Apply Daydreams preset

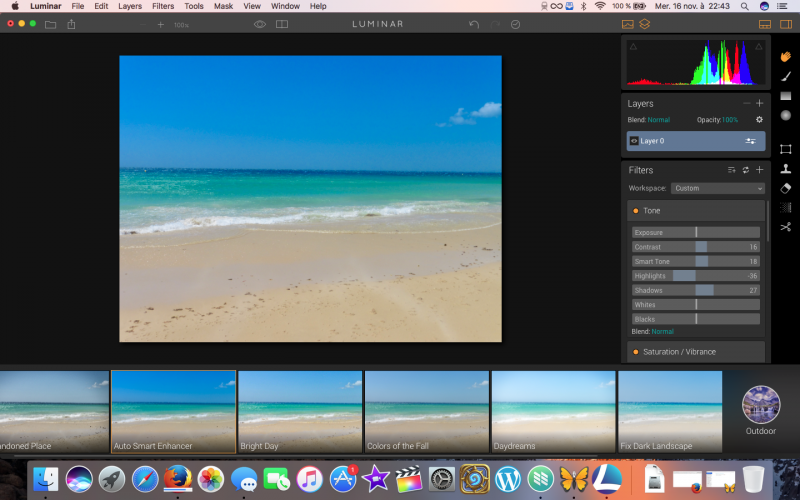point(554,412)
